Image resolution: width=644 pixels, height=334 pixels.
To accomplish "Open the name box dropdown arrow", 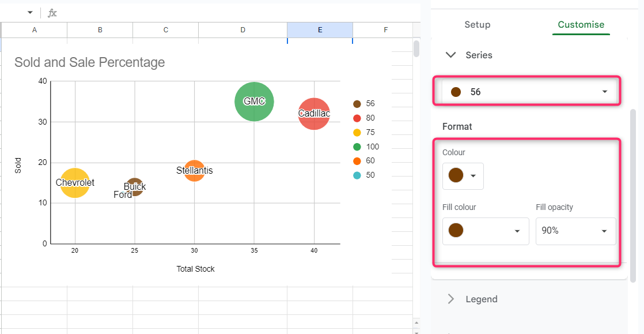I will pyautogui.click(x=30, y=13).
